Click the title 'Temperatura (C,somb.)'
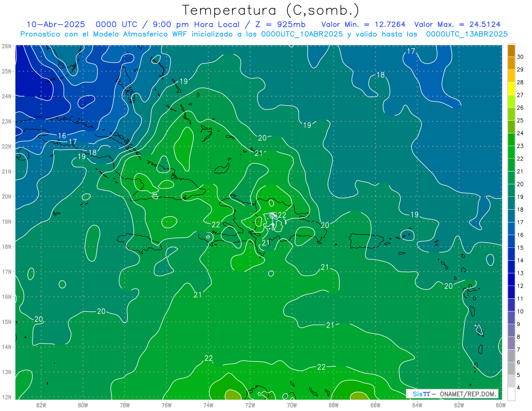Screen dimensions: 532x411 click(271, 10)
